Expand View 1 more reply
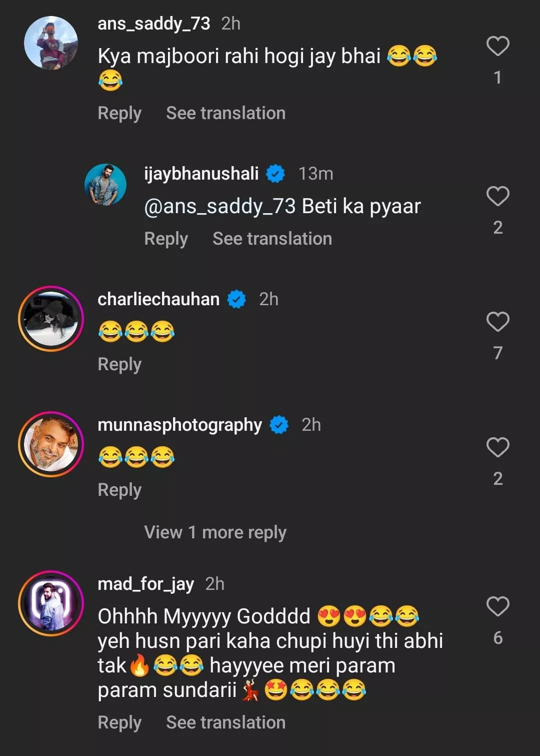The height and width of the screenshot is (756, 540). pyautogui.click(x=215, y=532)
